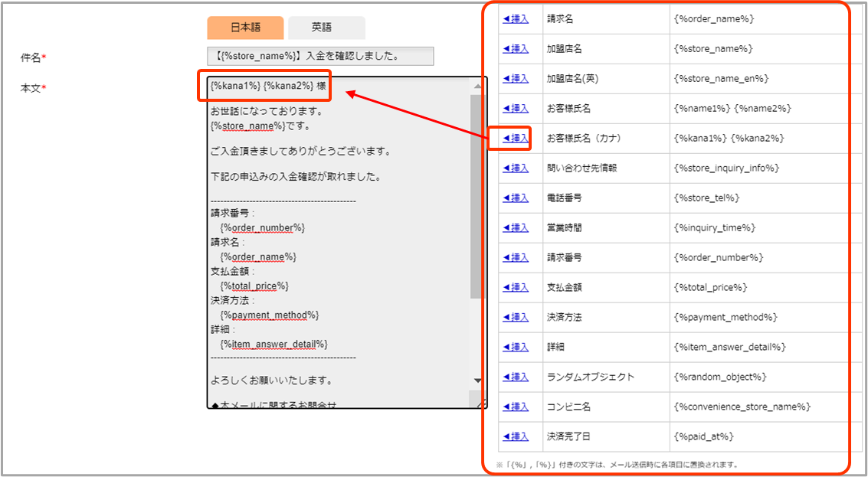Insert the 加盟店名(英) variable
The height and width of the screenshot is (477, 868).
516,79
